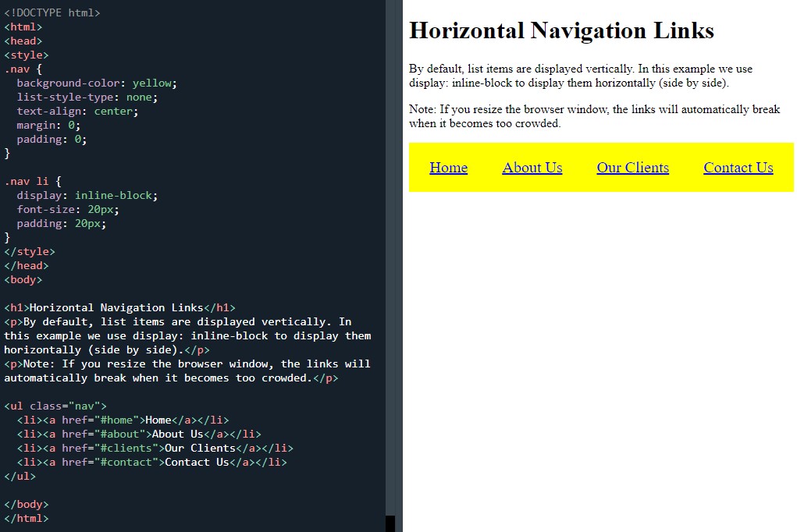The height and width of the screenshot is (532, 797).
Task: Click the About Us link
Action: point(532,167)
